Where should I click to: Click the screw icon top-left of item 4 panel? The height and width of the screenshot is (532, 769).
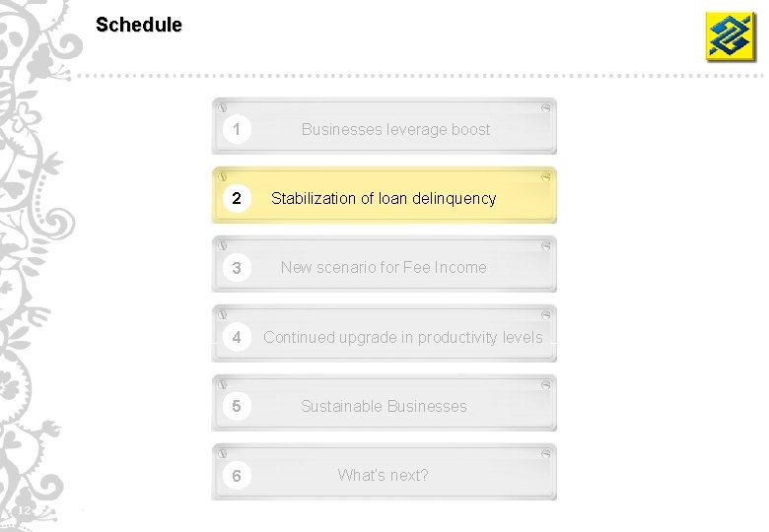click(222, 314)
